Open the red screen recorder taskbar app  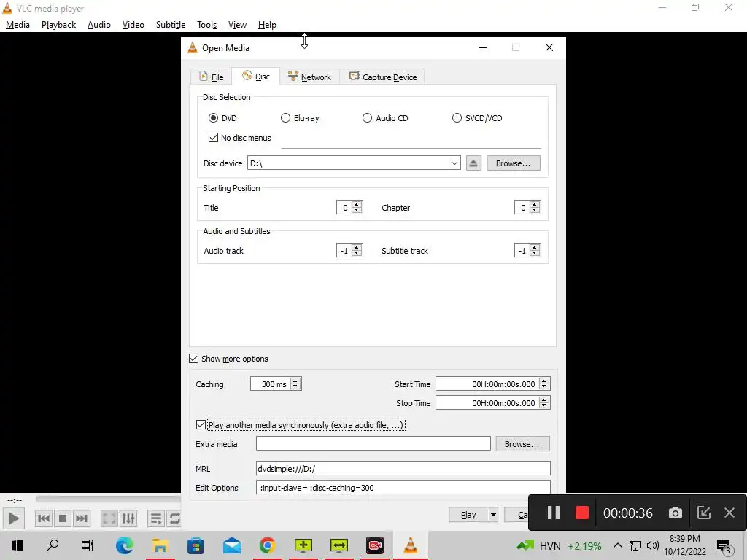[x=374, y=545]
